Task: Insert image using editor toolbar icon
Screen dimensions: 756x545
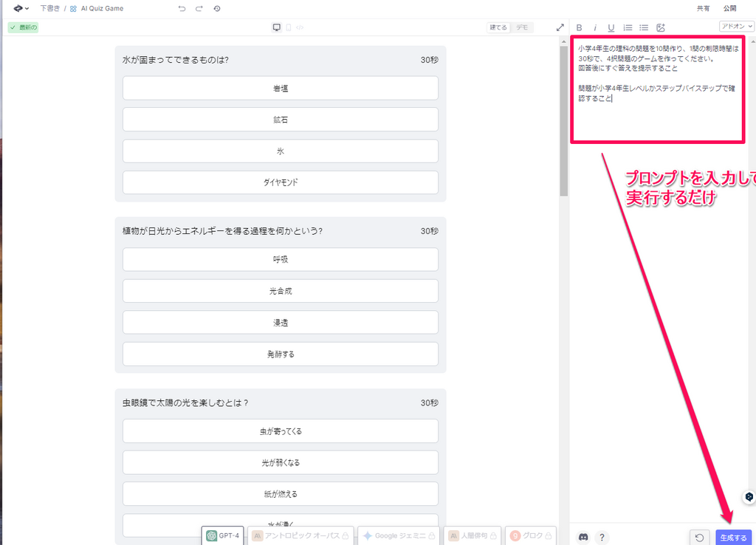Action: (661, 27)
